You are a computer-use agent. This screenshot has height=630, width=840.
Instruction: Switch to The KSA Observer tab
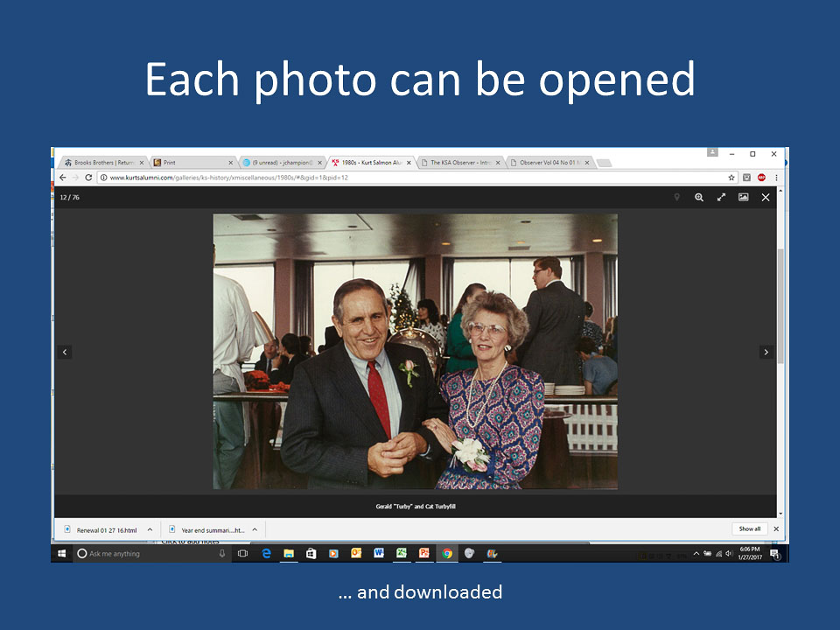(459, 162)
